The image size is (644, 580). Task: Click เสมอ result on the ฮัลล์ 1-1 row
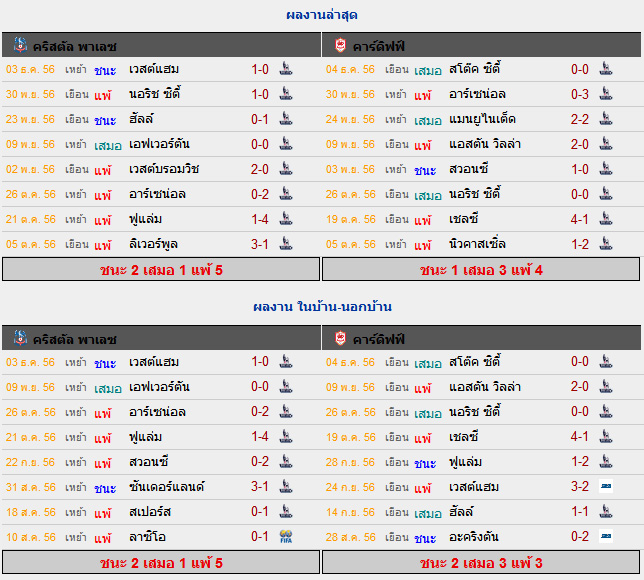[428, 513]
